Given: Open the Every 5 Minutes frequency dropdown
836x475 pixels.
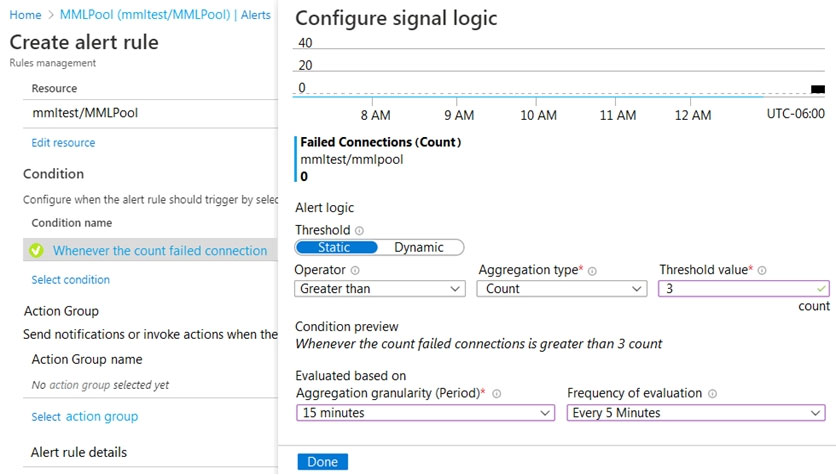Looking at the screenshot, I should pyautogui.click(x=696, y=413).
